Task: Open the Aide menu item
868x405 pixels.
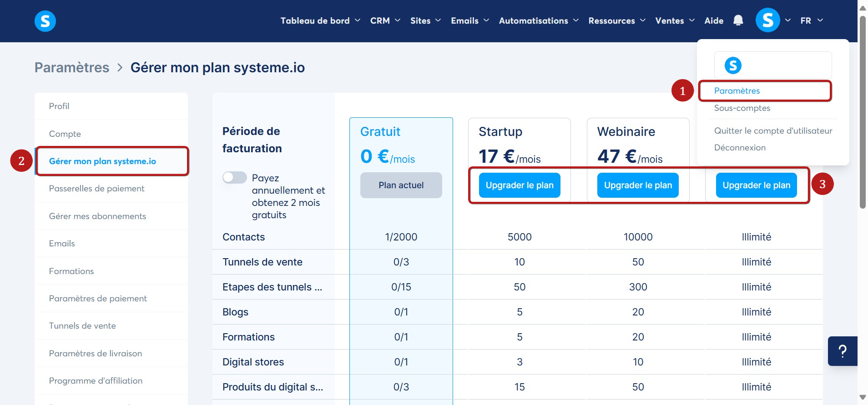Action: point(714,20)
